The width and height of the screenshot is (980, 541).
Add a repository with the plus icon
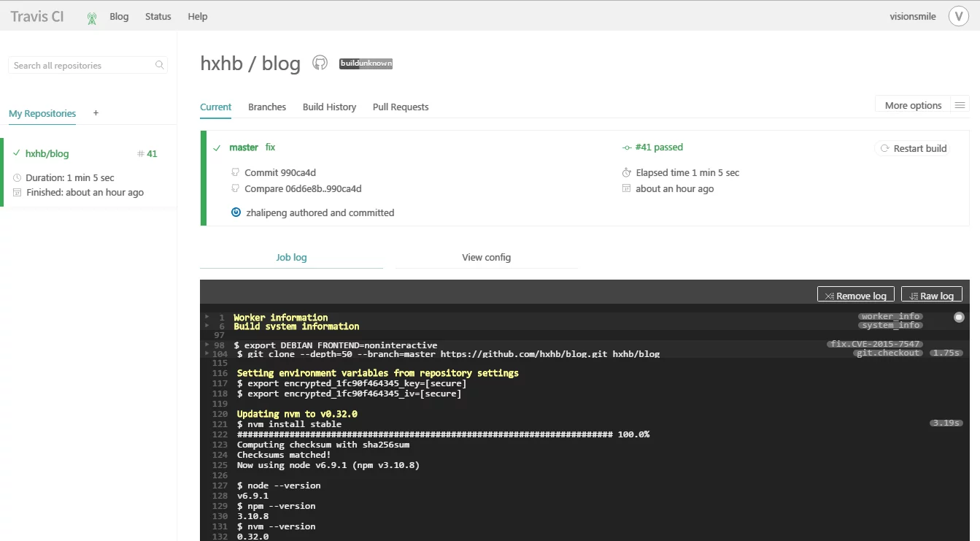pos(96,113)
